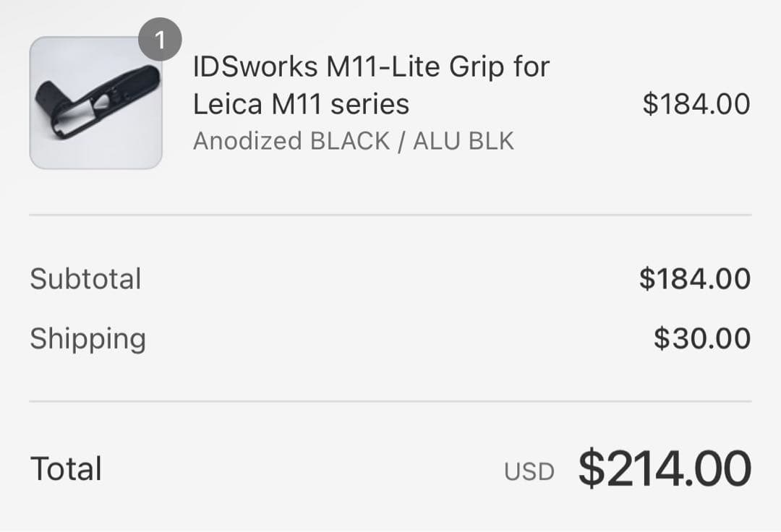The image size is (781, 532).
Task: Click the order summary item row
Action: (x=390, y=105)
